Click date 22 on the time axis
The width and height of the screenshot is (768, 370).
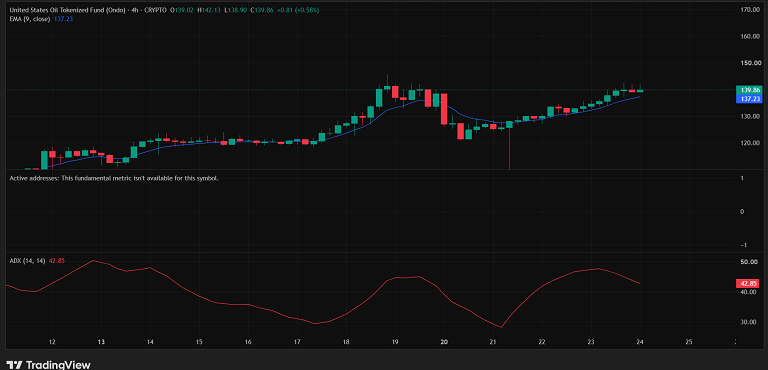(542, 342)
